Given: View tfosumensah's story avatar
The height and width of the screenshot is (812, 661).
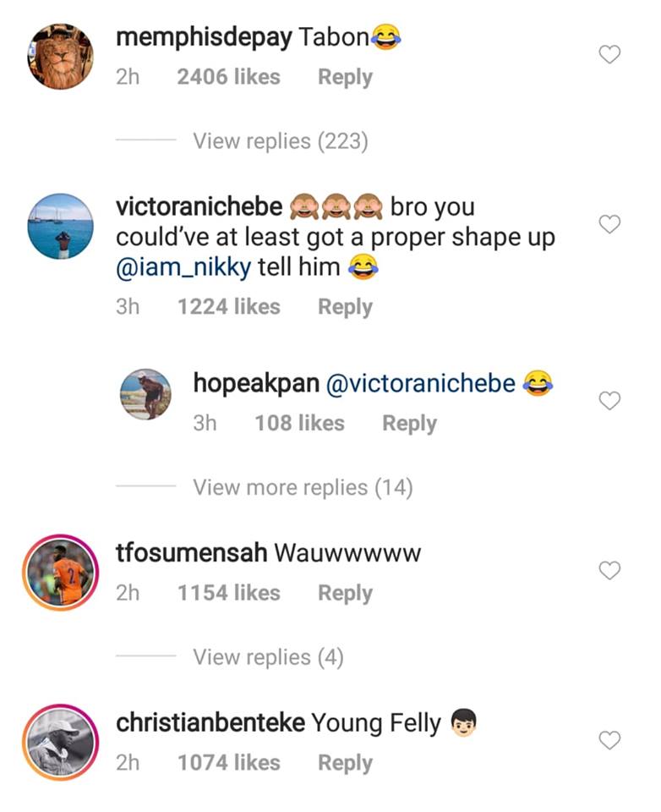Looking at the screenshot, I should pyautogui.click(x=59, y=573).
